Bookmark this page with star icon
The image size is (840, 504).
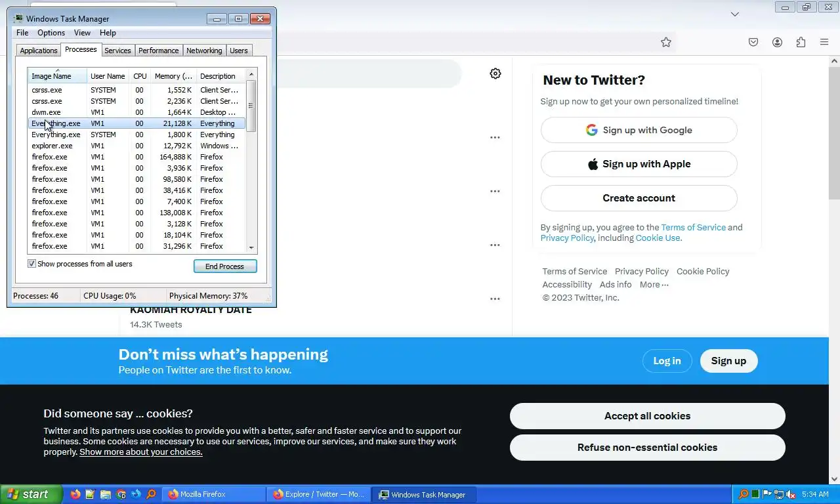click(666, 42)
